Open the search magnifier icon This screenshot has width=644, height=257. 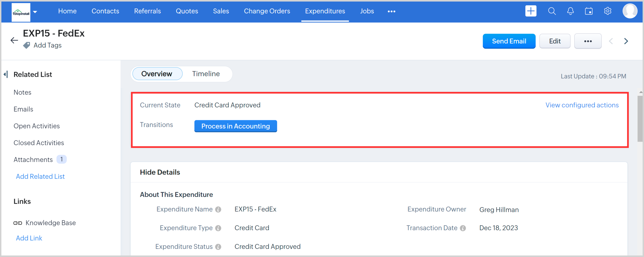click(552, 11)
